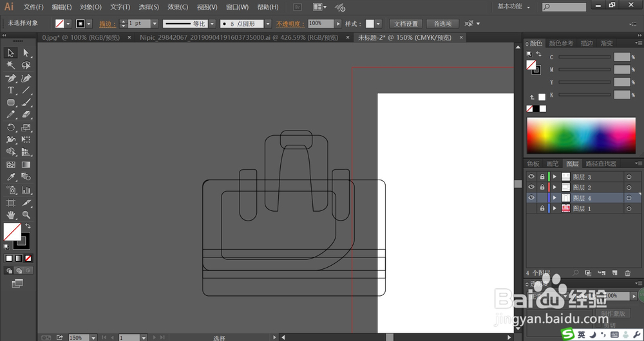The width and height of the screenshot is (644, 341).
Task: Hide 图层 4 with its eye icon
Action: point(531,198)
